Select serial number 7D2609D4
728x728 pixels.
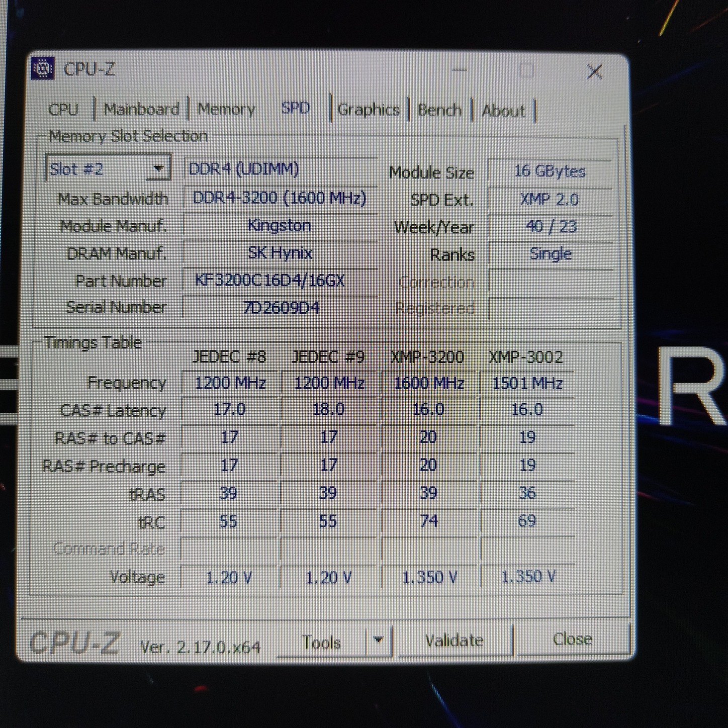coord(280,307)
